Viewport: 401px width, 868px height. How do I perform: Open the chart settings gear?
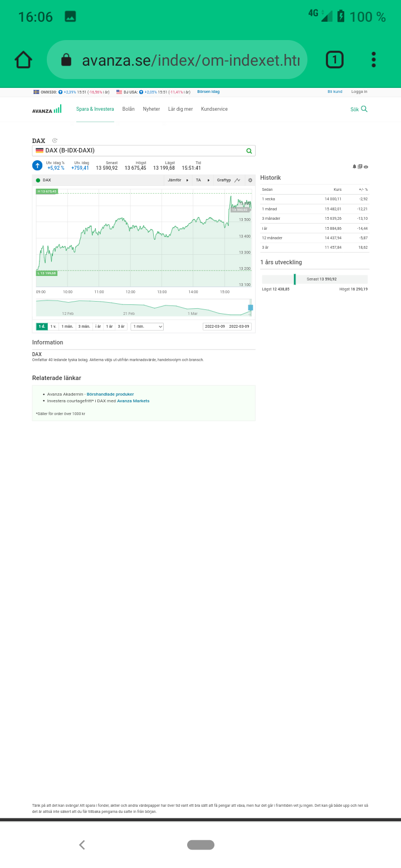click(x=250, y=180)
